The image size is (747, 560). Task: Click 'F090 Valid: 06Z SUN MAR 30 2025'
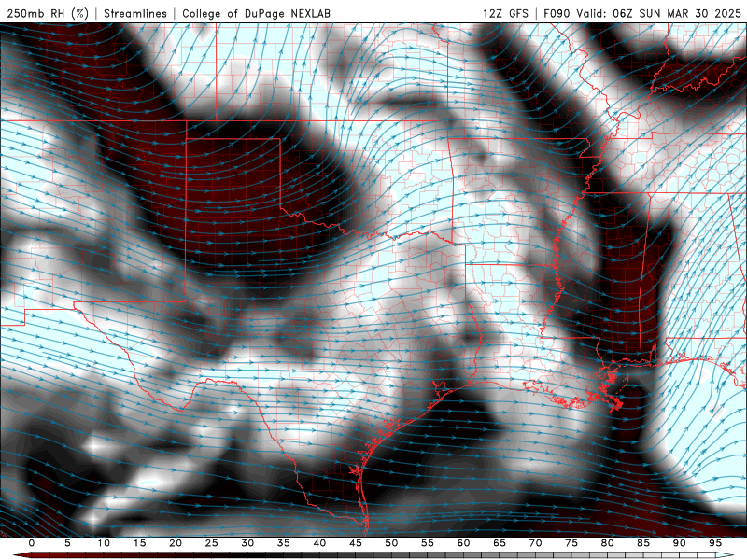(x=642, y=13)
